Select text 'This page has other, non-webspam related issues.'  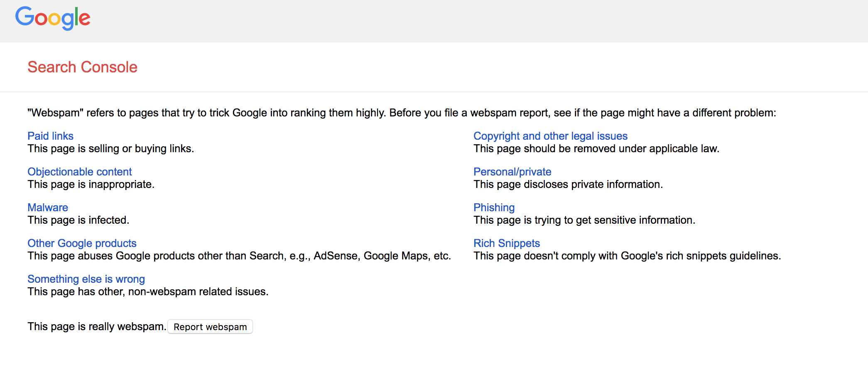tap(148, 291)
